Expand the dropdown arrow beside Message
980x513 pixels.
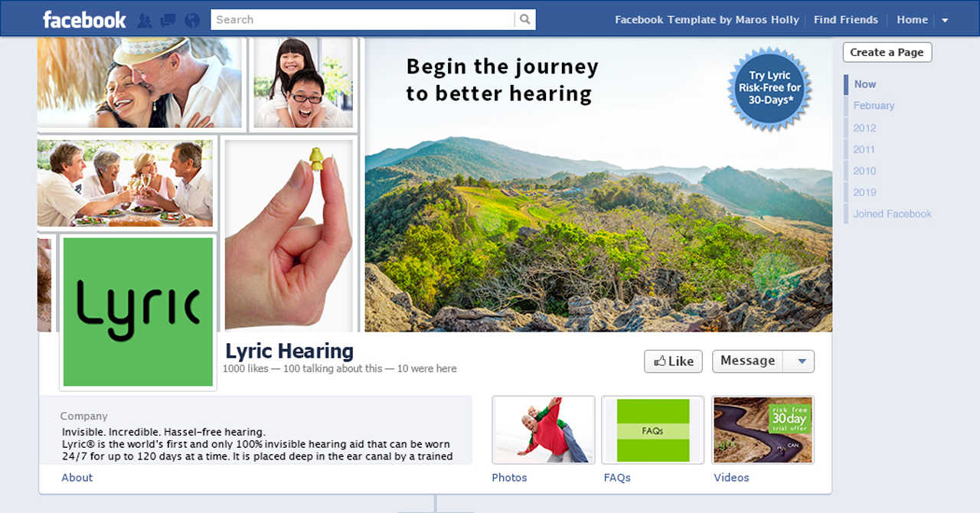pyautogui.click(x=802, y=361)
